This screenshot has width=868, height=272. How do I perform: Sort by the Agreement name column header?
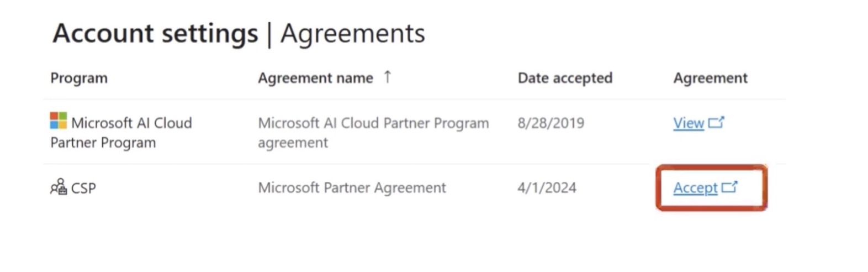(x=315, y=79)
